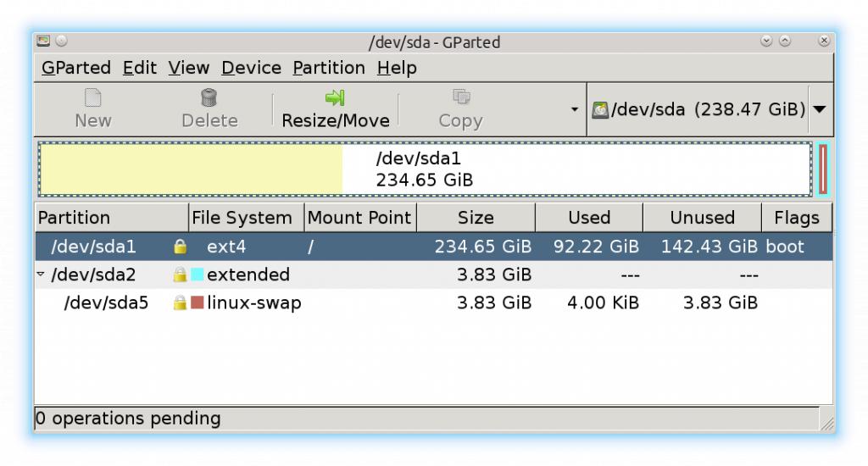Expand the toolbar overflow arrow

(574, 110)
